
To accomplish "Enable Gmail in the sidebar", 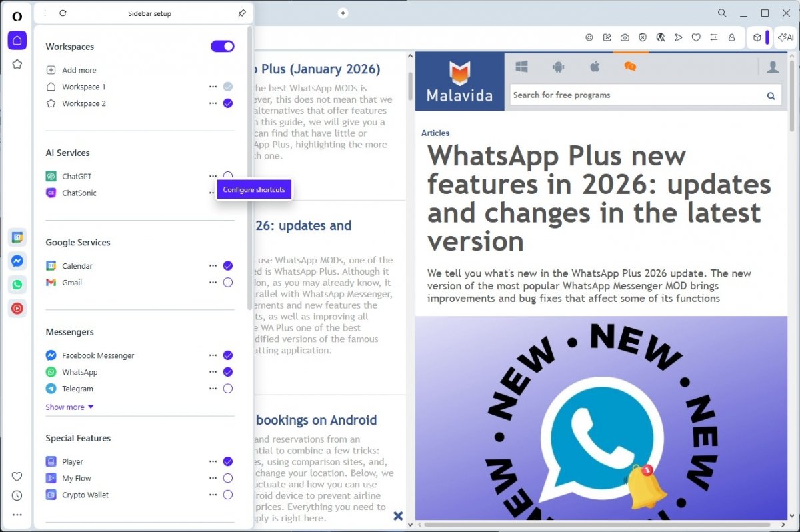I will coord(228,283).
